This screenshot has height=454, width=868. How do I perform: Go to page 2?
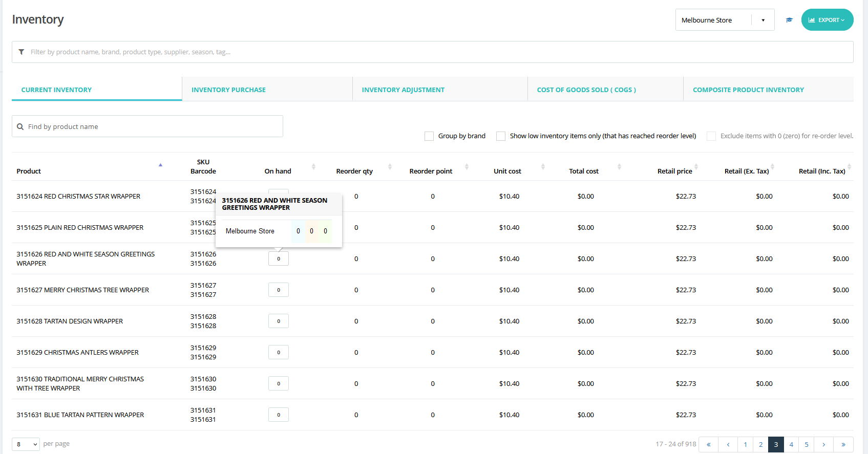761,444
